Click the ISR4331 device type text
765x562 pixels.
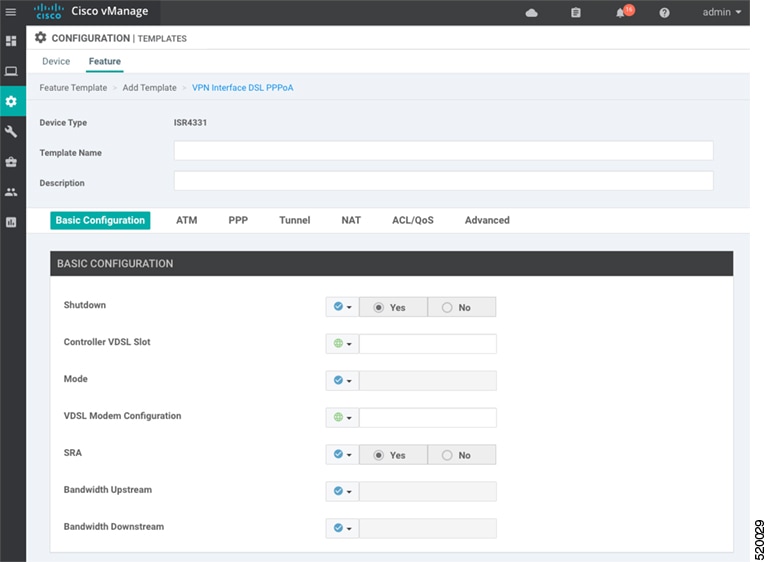pos(190,122)
